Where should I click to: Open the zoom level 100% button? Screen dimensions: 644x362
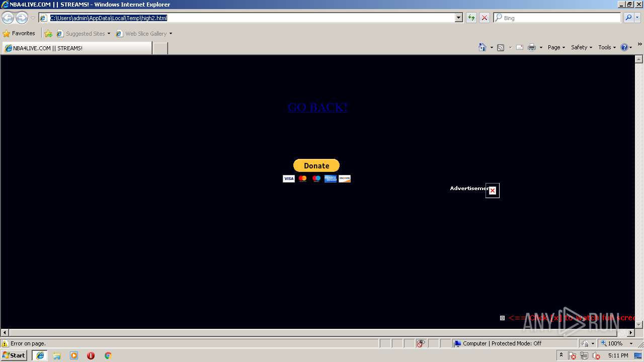612,343
